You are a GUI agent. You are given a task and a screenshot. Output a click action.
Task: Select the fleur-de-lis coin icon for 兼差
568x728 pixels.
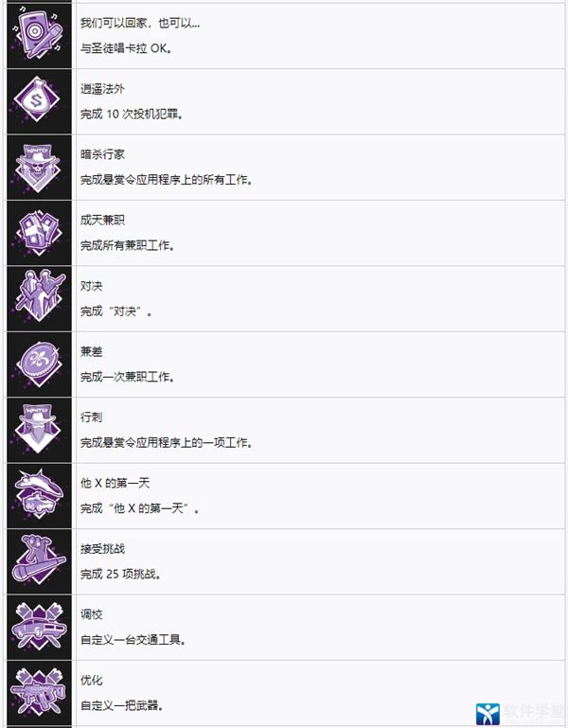pos(39,364)
